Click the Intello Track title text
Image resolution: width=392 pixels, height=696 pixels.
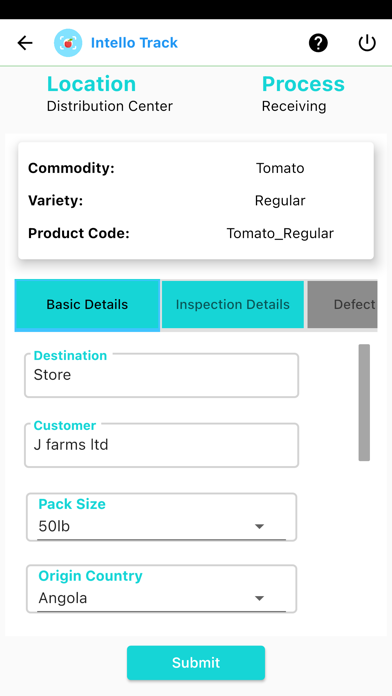[x=134, y=43]
